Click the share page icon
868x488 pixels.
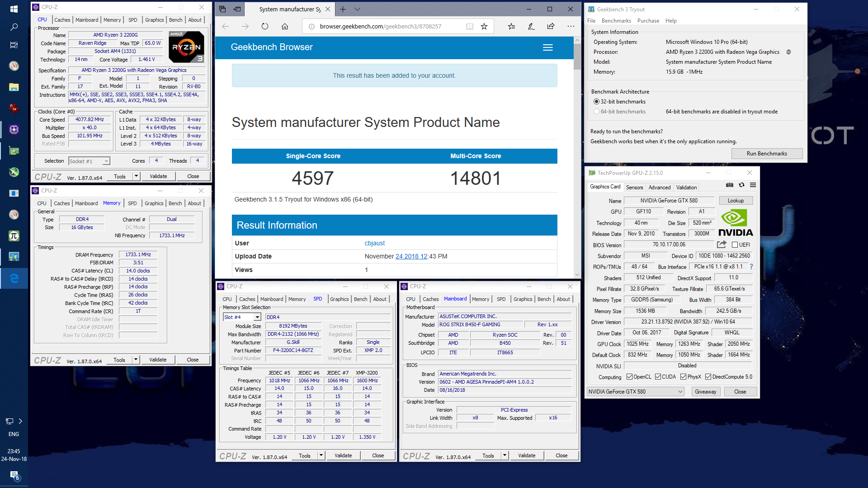coord(551,27)
